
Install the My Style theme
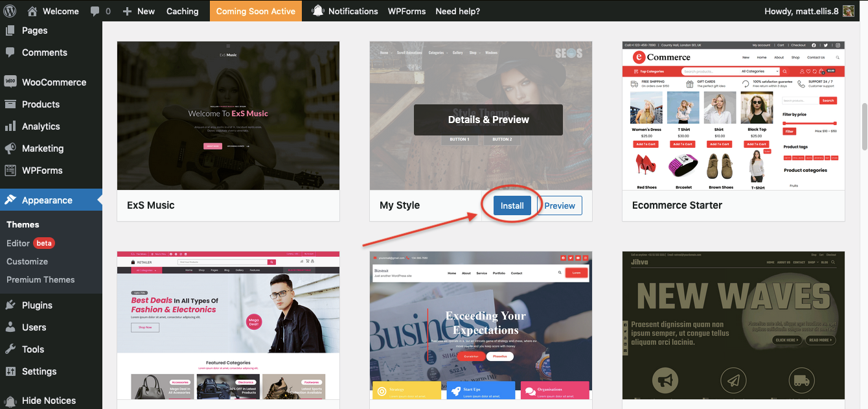click(x=512, y=205)
